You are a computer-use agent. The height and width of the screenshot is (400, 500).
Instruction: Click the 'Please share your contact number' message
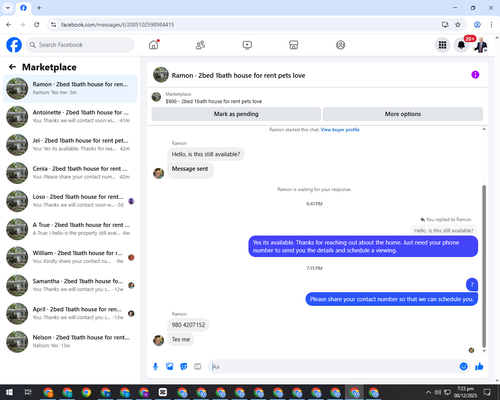point(392,299)
